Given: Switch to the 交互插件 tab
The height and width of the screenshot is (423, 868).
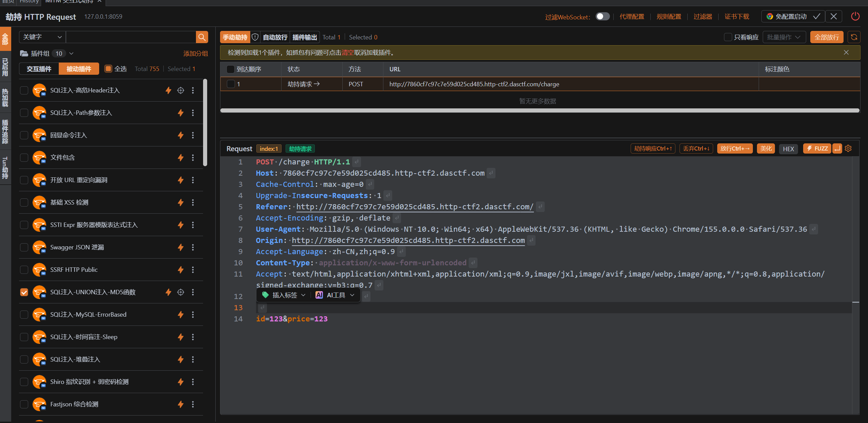Looking at the screenshot, I should [39, 69].
